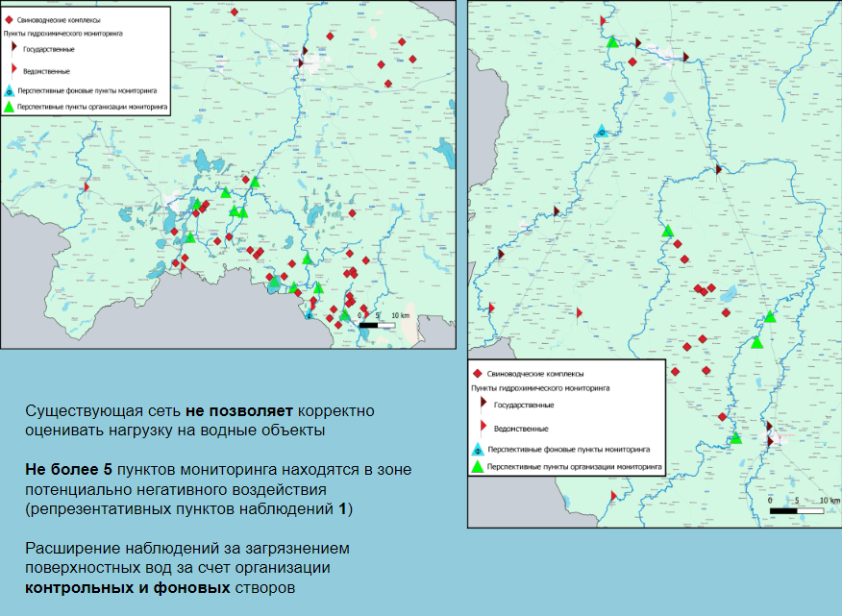842x616 pixels.
Task: Select 'Пункты гидрохимического мониторинга' heading in left legend
Action: [x=62, y=34]
